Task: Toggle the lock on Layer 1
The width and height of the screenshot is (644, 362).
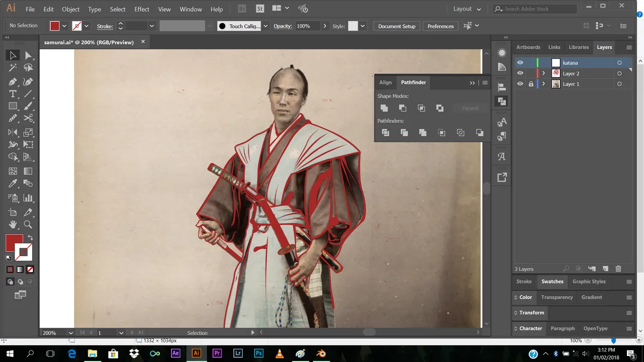Action: tap(531, 84)
